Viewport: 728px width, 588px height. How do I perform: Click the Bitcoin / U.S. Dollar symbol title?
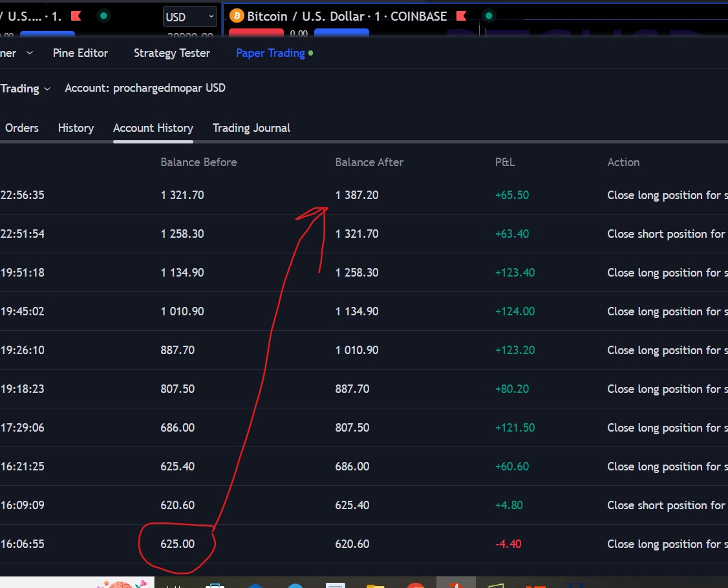point(347,16)
